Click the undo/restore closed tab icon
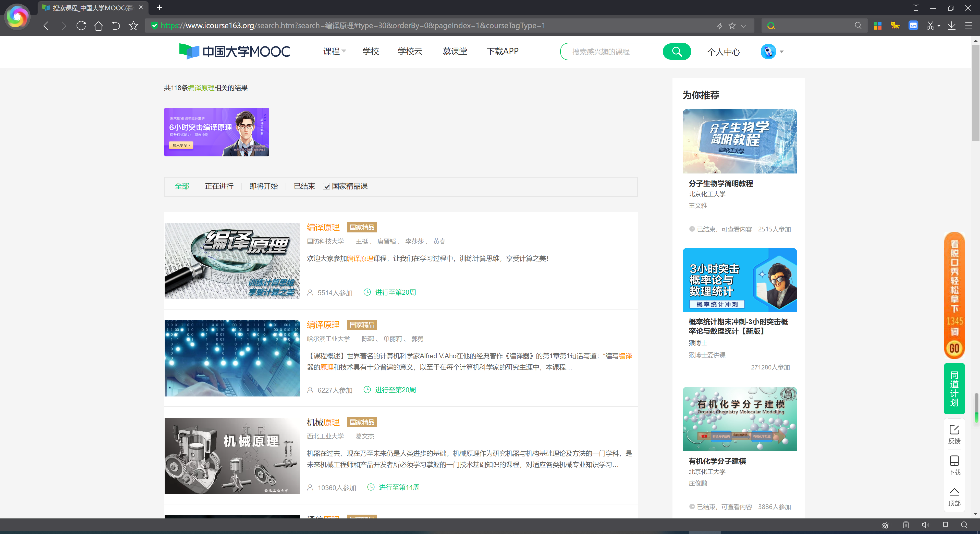980x534 pixels. point(116,26)
